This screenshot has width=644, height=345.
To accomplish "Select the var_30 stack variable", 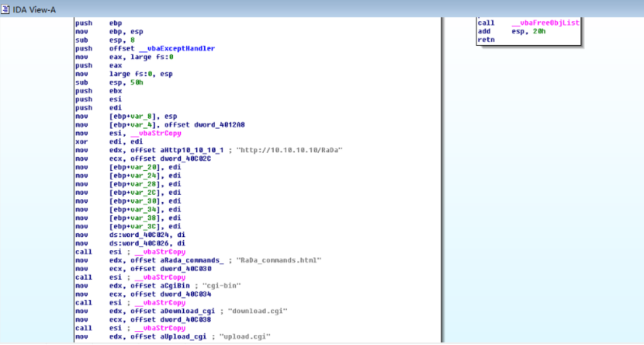I will (x=145, y=201).
